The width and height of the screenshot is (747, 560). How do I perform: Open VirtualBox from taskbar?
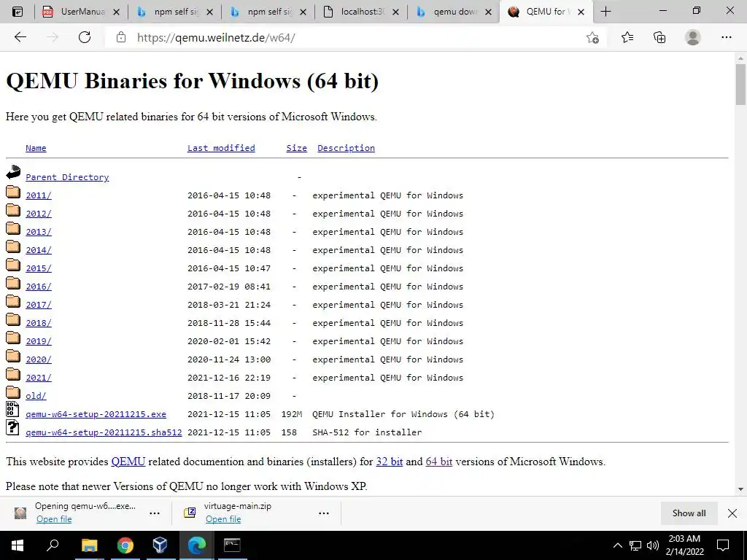pos(160,545)
